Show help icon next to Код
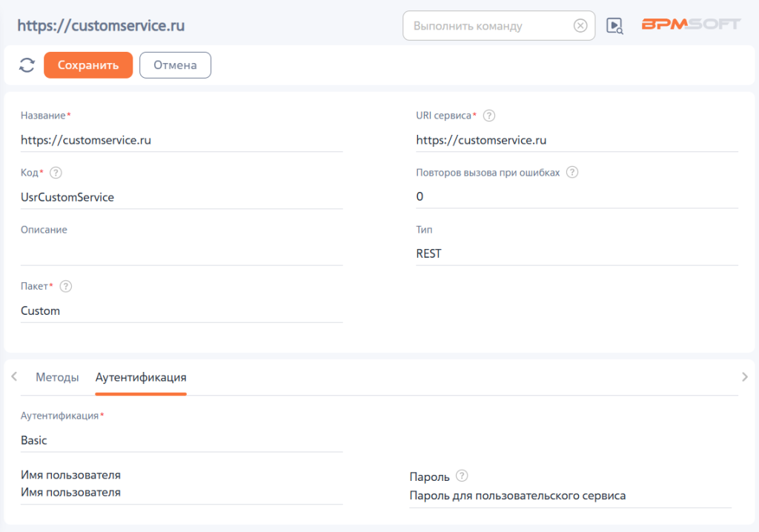The height and width of the screenshot is (532, 759). [x=56, y=173]
